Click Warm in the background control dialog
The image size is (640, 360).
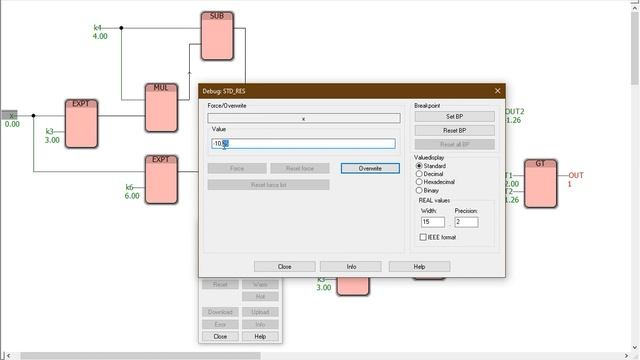260,284
